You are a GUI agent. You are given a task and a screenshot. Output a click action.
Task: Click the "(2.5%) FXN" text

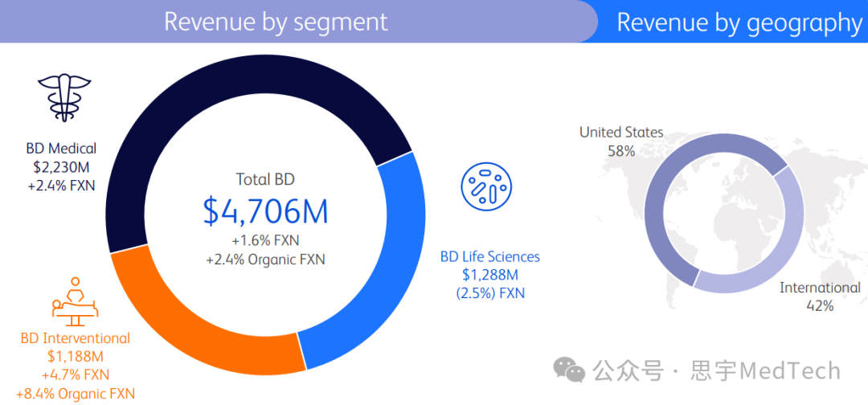[490, 293]
